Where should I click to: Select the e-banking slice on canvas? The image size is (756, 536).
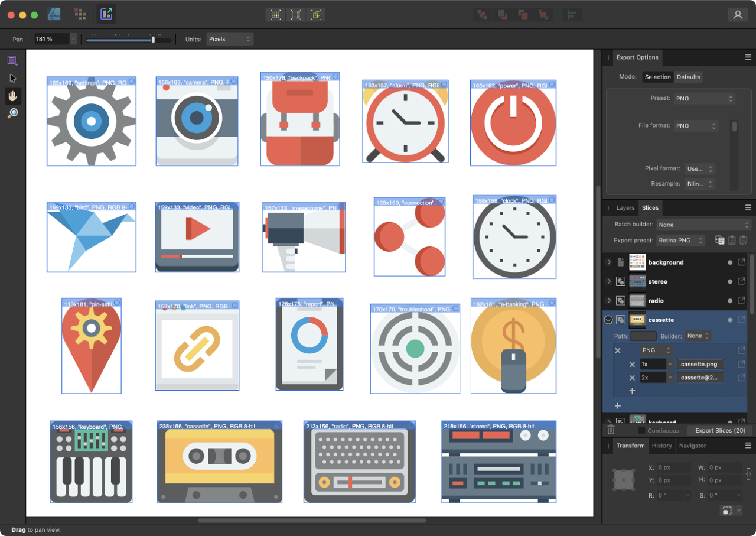(513, 346)
